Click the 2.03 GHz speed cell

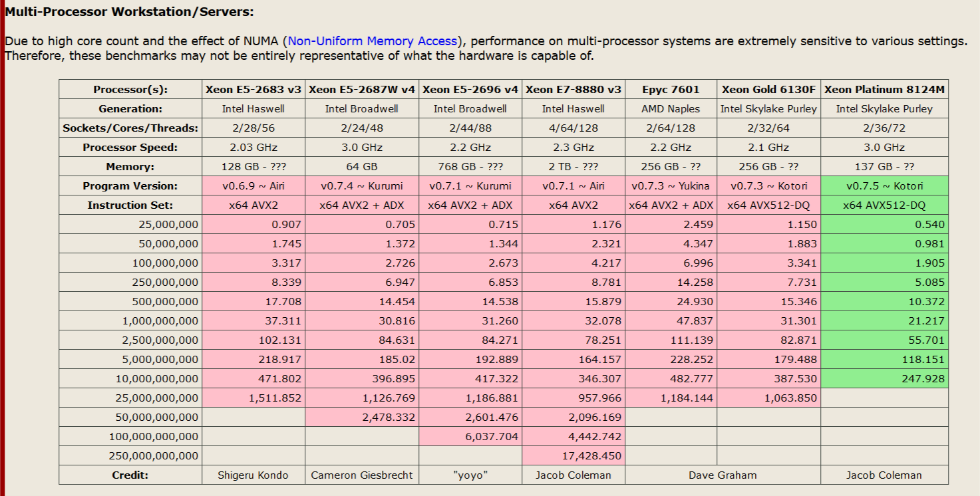[x=253, y=148]
